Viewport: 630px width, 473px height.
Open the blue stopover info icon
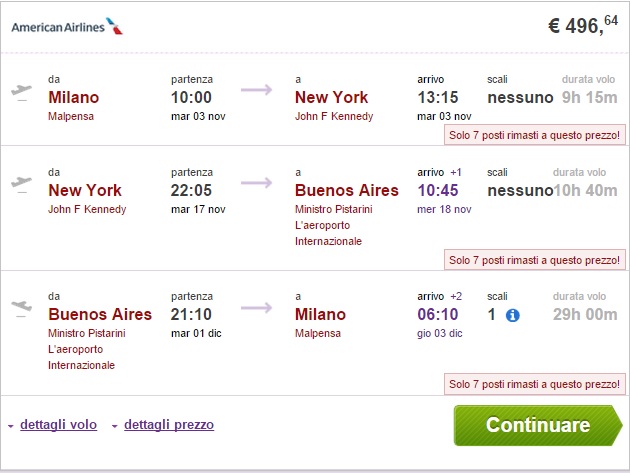[x=513, y=315]
